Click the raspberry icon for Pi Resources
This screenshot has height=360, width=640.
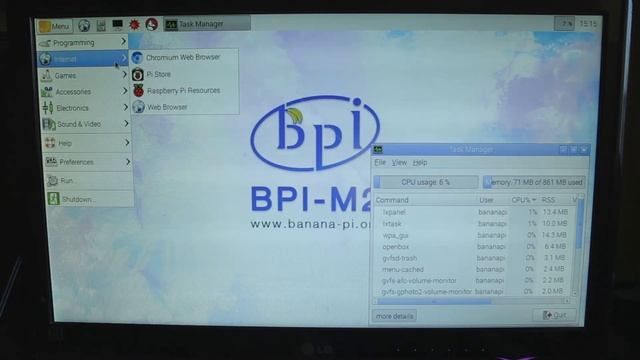[138, 91]
